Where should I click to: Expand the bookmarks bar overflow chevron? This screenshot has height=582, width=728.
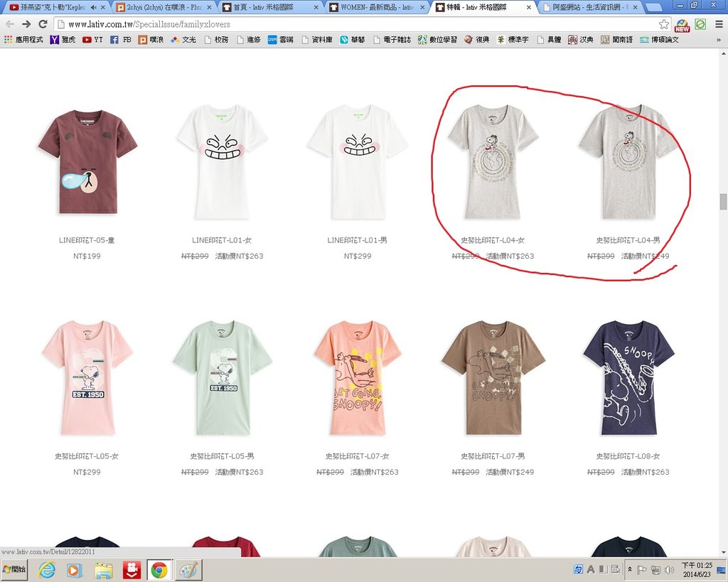[x=718, y=40]
